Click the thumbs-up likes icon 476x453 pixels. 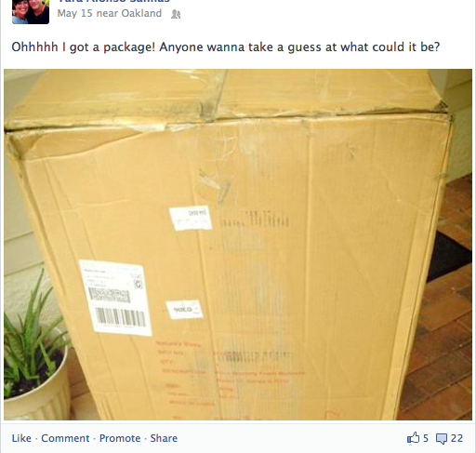coord(413,438)
